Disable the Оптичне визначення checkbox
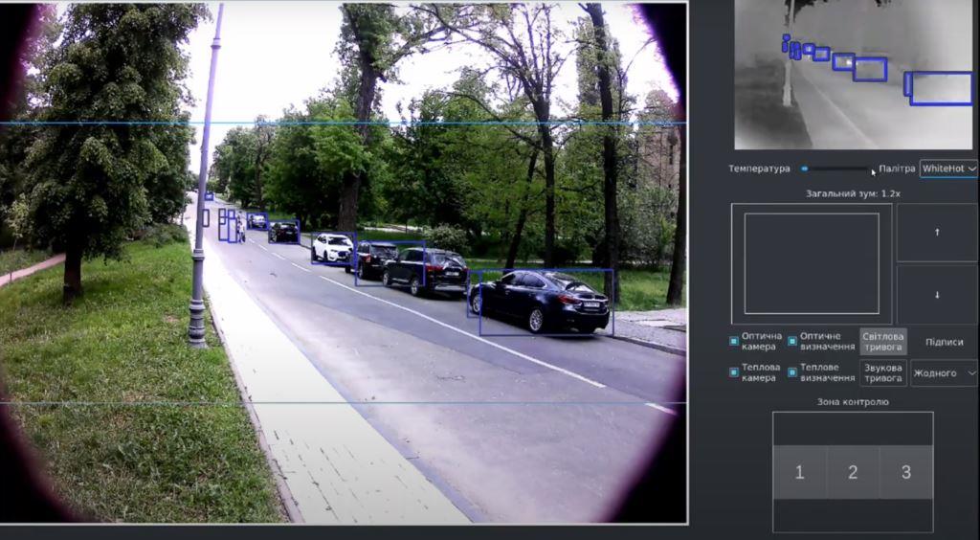980x540 pixels. [x=792, y=341]
